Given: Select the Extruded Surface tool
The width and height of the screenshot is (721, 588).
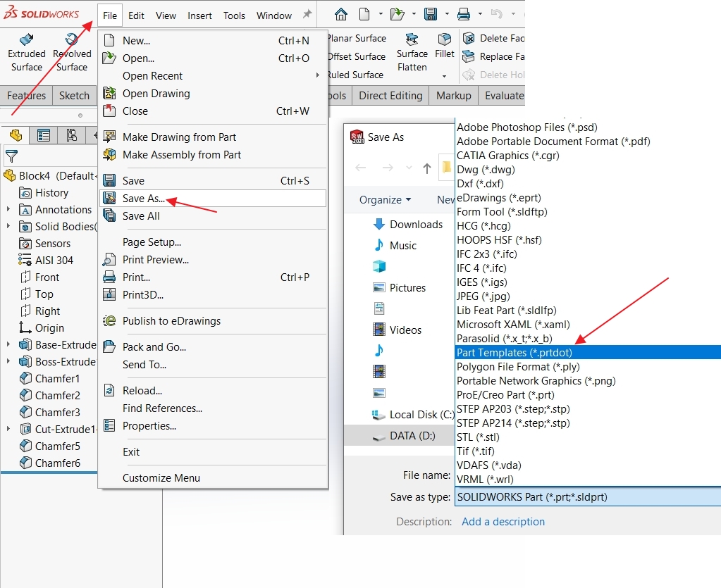Looking at the screenshot, I should coord(27,52).
